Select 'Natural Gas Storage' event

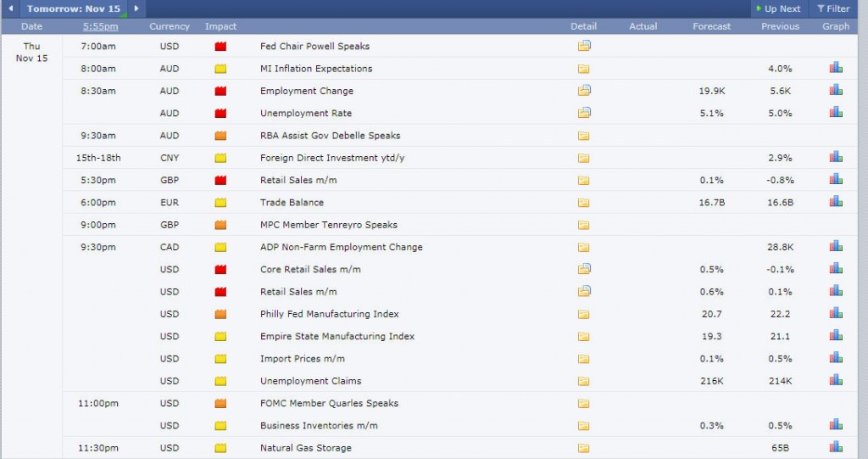coord(305,448)
